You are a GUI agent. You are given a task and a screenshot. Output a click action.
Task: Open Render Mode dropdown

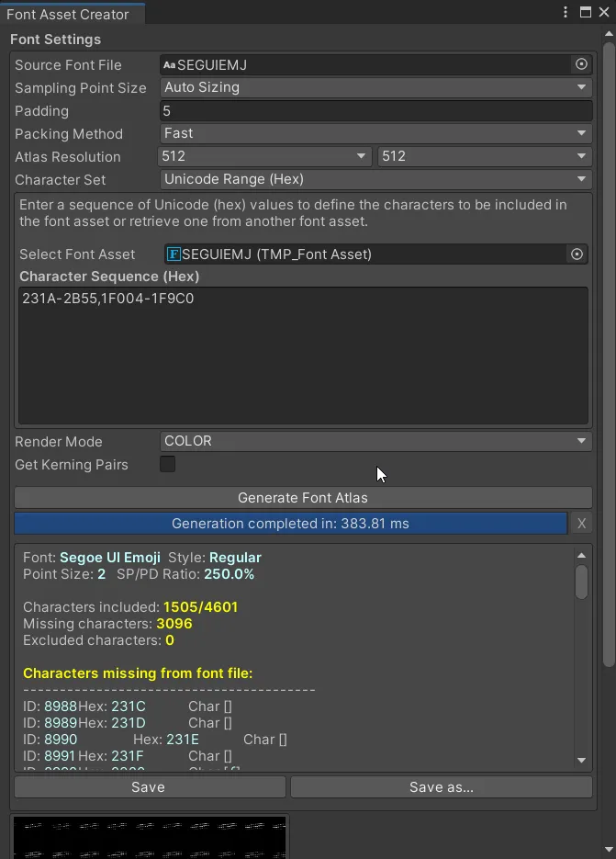pyautogui.click(x=375, y=441)
